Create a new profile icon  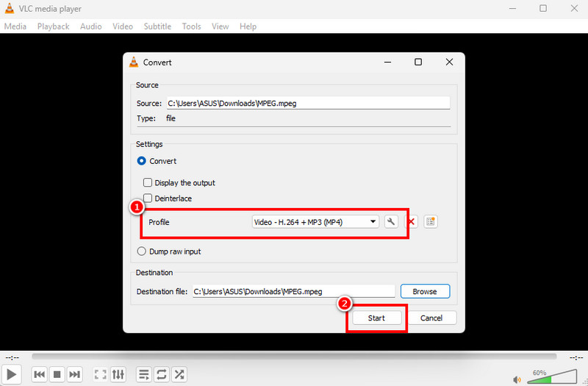(431, 222)
